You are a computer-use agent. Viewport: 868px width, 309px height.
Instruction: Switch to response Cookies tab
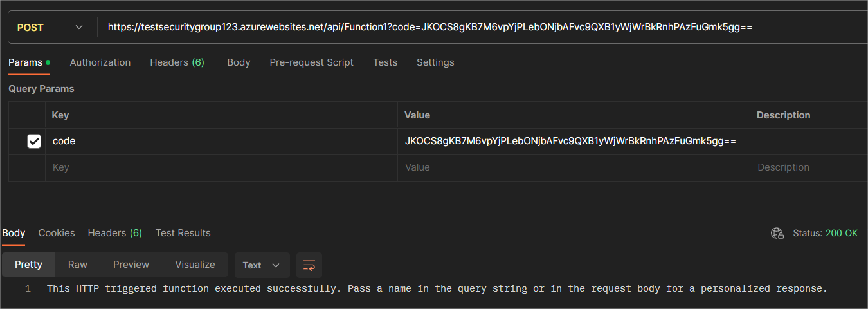pyautogui.click(x=57, y=233)
